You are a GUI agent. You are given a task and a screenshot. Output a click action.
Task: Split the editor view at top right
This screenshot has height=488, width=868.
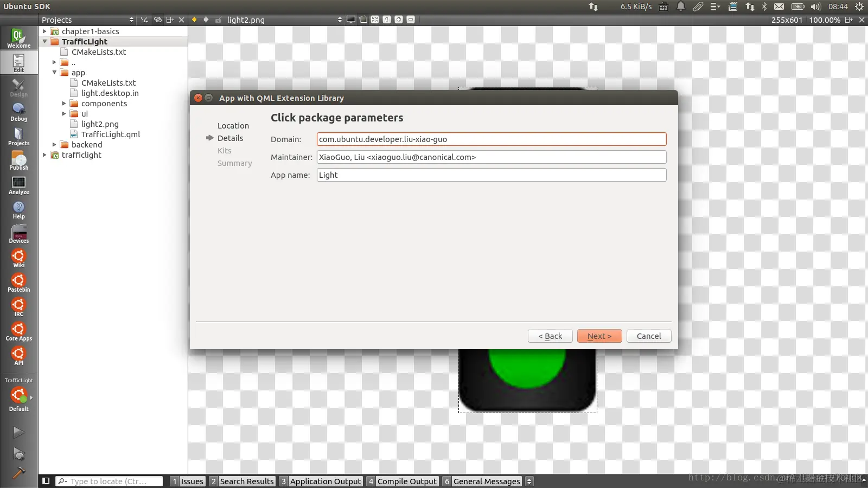point(849,20)
